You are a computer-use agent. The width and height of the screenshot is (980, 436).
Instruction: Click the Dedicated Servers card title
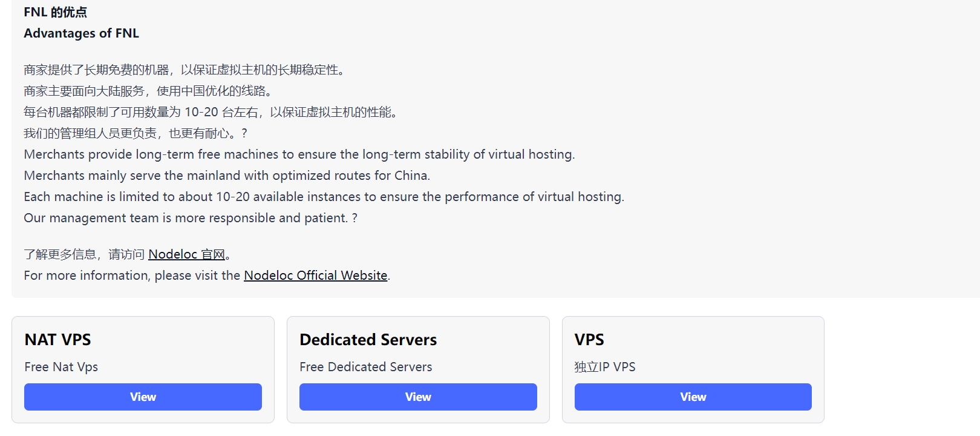(x=368, y=340)
